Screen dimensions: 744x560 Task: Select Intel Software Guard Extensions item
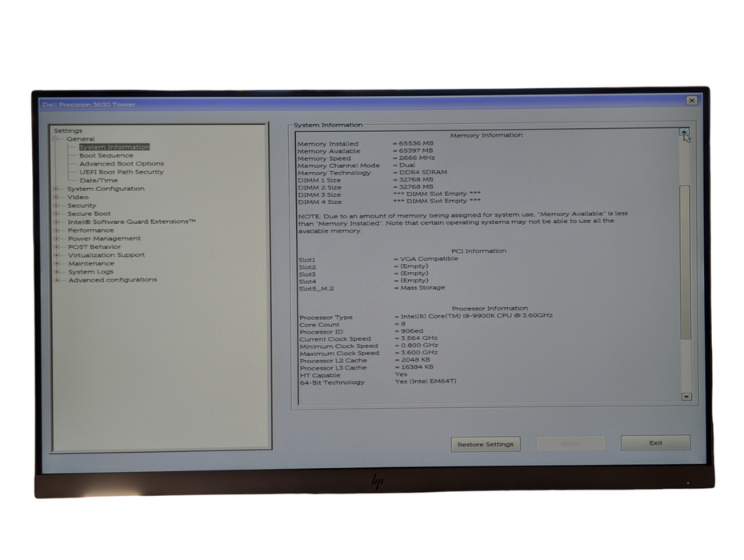pyautogui.click(x=131, y=222)
